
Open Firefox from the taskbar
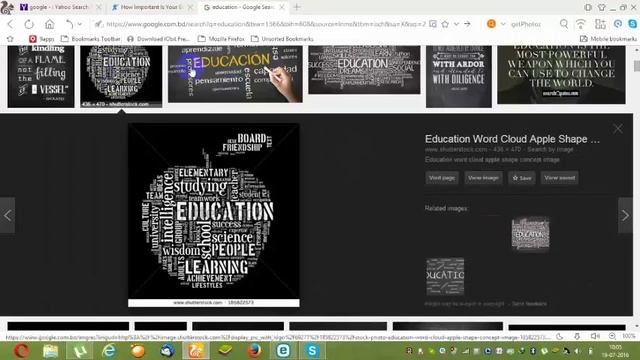tap(254, 351)
